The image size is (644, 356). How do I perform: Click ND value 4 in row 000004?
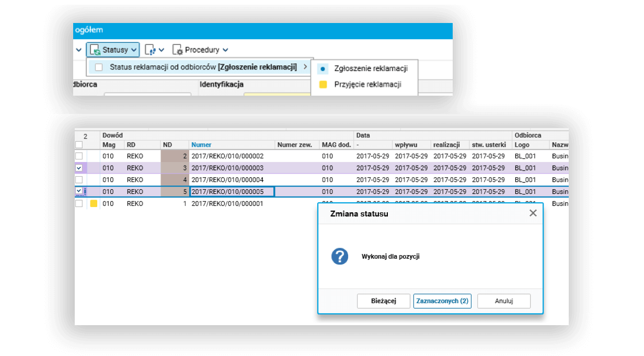pyautogui.click(x=175, y=180)
